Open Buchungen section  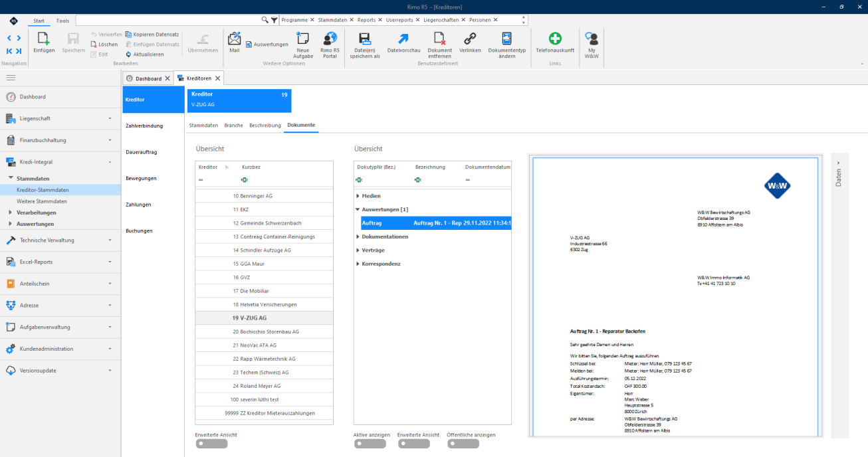click(x=154, y=230)
